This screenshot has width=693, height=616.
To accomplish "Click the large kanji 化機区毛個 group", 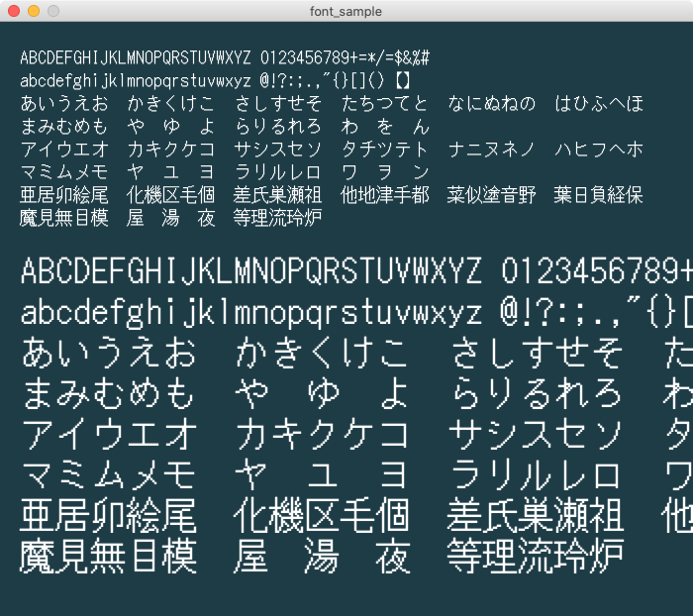I will (322, 516).
